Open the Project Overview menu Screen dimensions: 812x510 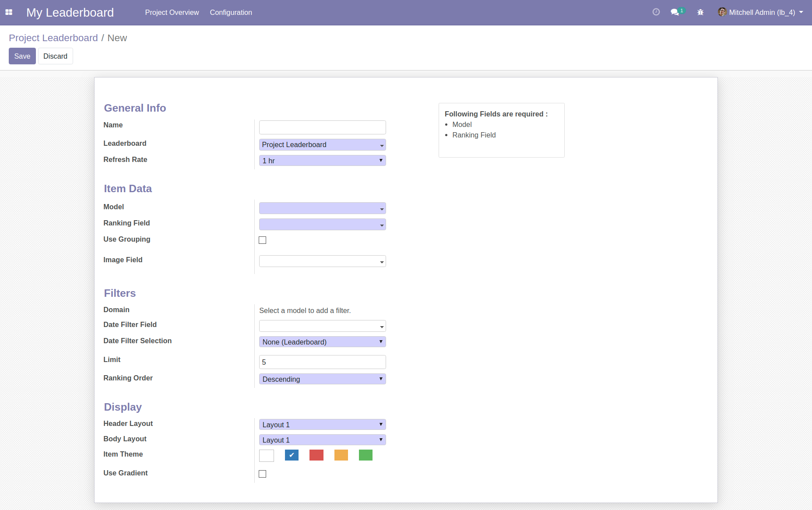(x=172, y=12)
